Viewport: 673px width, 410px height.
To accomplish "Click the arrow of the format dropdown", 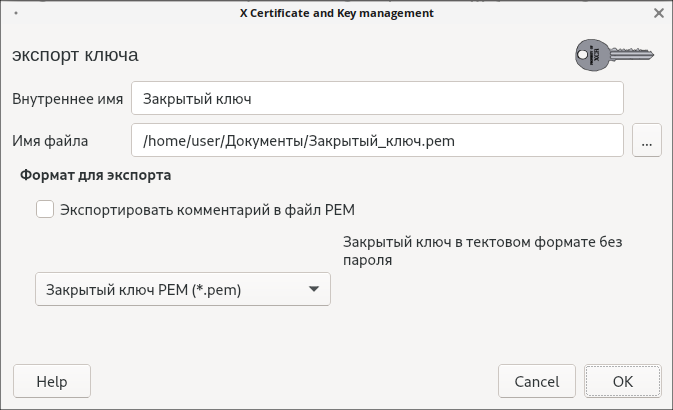I will coord(313,290).
